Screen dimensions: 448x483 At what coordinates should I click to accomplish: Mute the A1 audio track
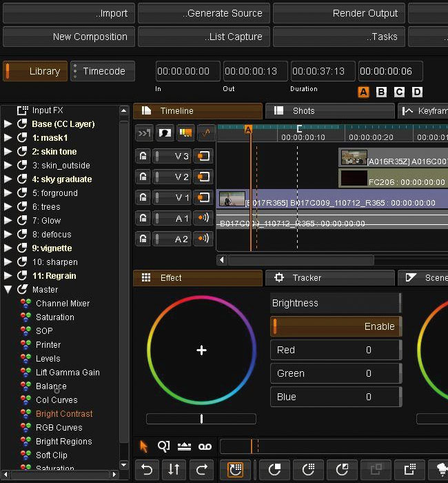203,218
